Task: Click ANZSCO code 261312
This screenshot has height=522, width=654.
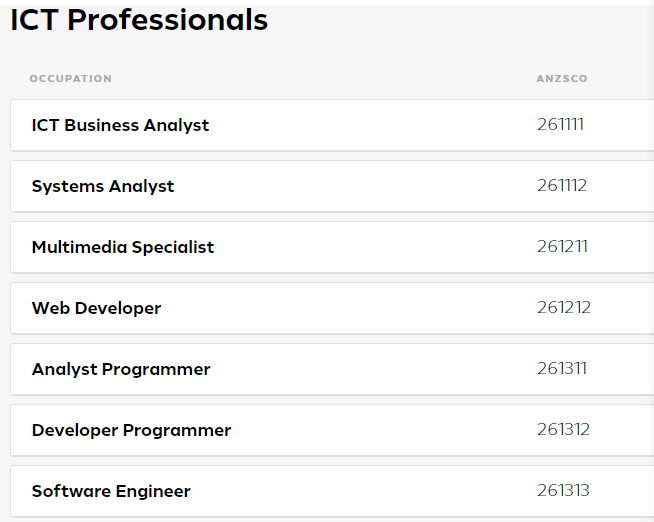Action: 563,429
